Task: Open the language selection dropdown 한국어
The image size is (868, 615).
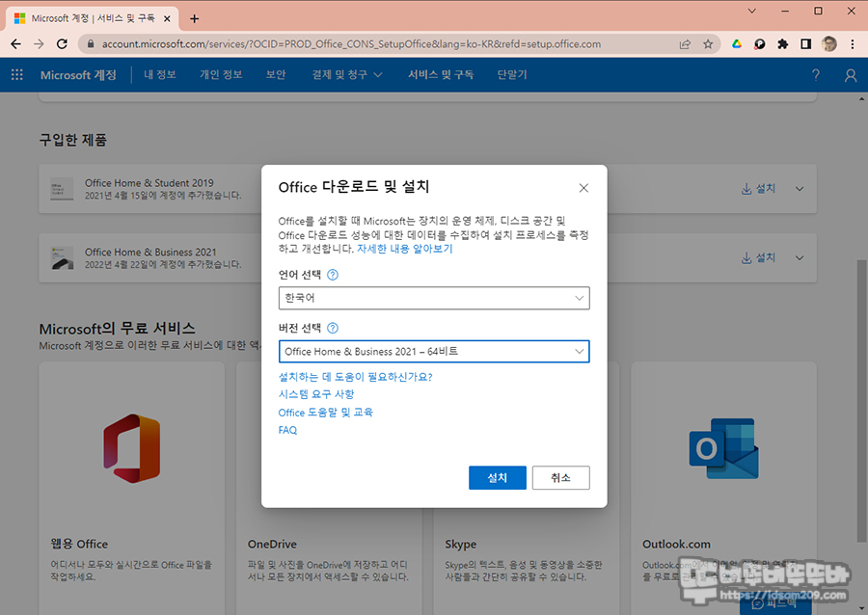Action: pos(434,298)
